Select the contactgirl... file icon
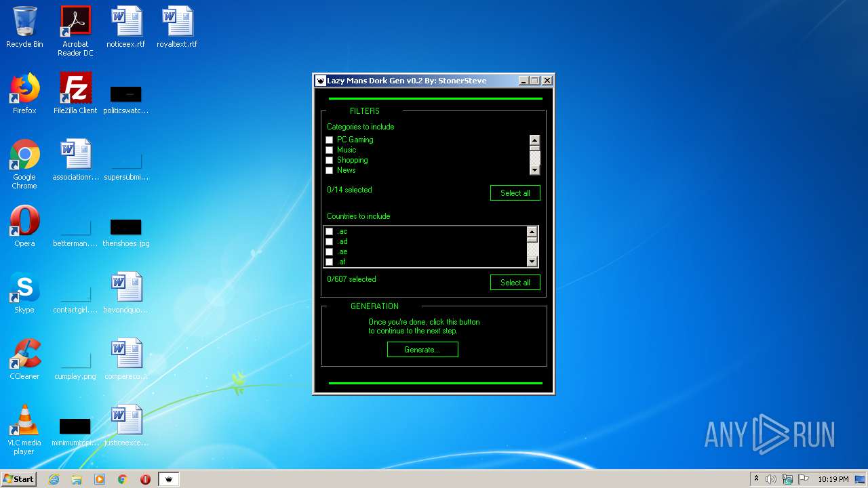This screenshot has width=868, height=488. [x=75, y=298]
